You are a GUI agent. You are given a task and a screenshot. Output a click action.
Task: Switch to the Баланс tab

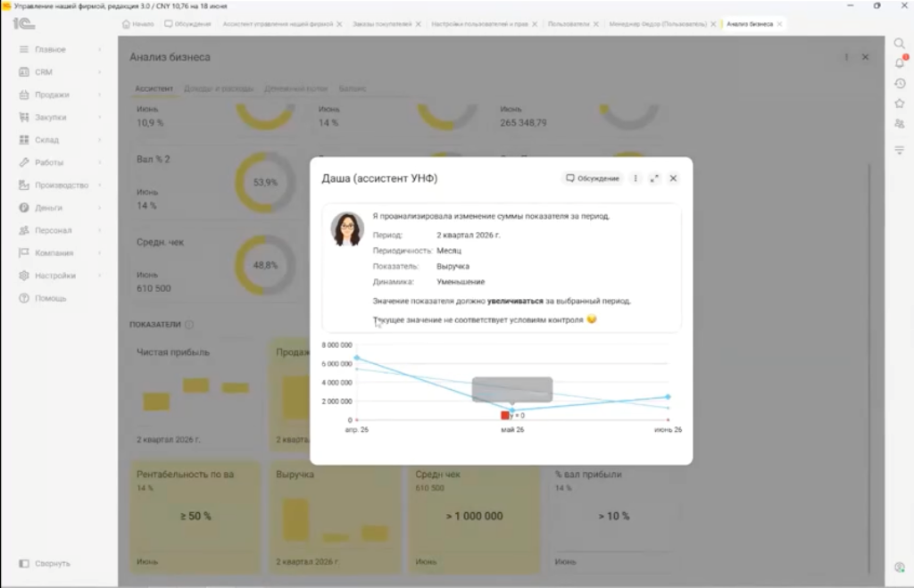[353, 88]
